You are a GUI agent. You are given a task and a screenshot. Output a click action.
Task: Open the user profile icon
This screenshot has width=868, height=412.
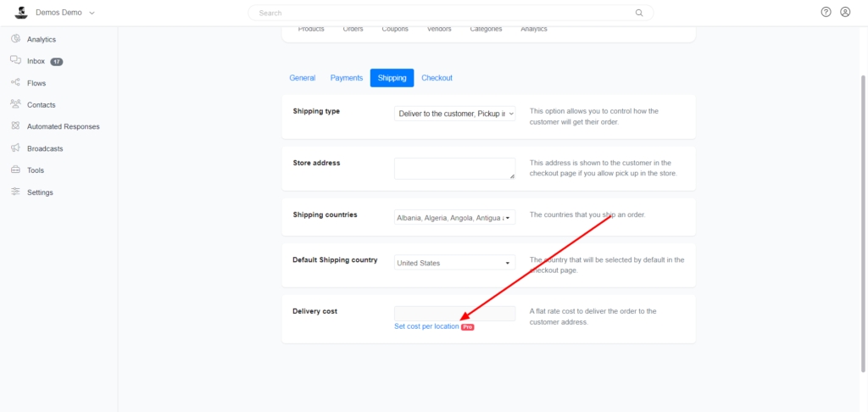coord(845,13)
